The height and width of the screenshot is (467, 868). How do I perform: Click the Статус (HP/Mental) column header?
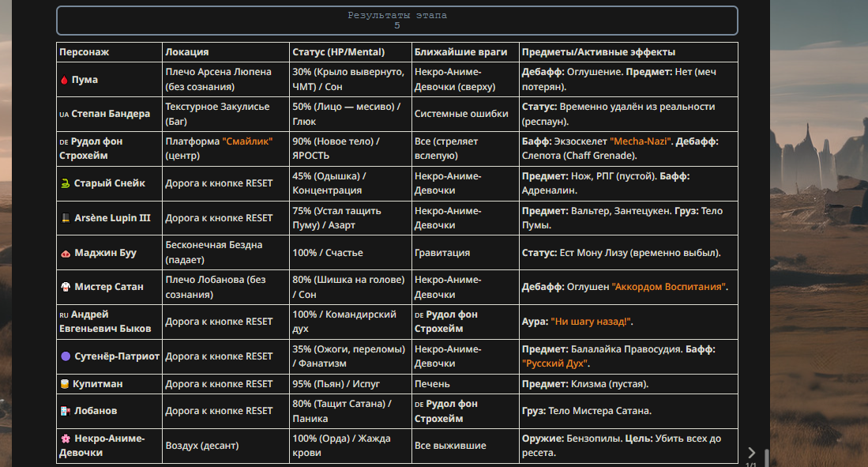[338, 52]
